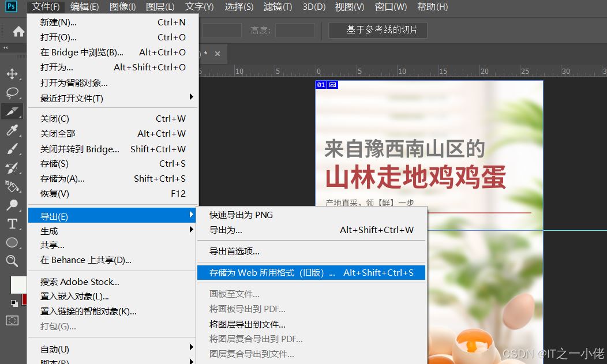Click 快速导出为 PNG menu item

tap(241, 215)
